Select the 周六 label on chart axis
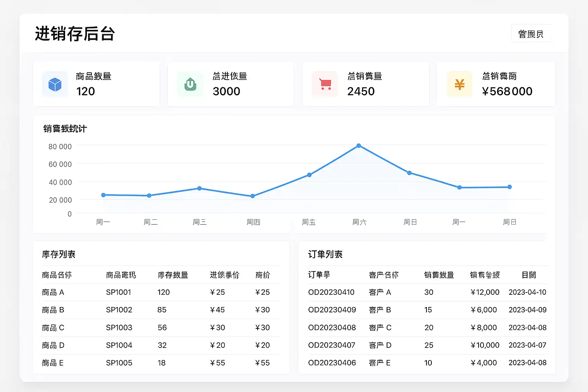The image size is (588, 392). pos(359,222)
